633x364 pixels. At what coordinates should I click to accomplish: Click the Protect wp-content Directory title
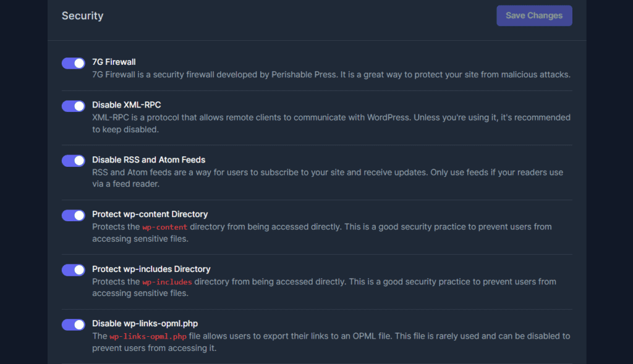(x=150, y=214)
